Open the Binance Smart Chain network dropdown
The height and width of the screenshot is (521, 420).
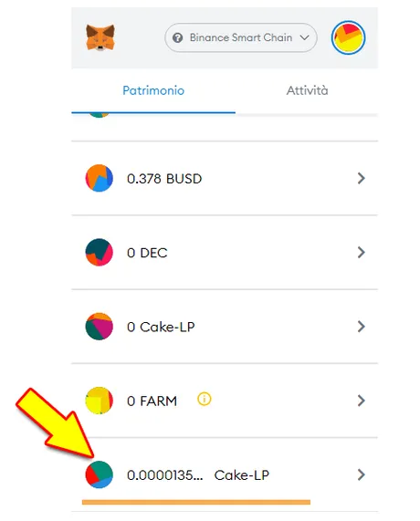pos(241,37)
